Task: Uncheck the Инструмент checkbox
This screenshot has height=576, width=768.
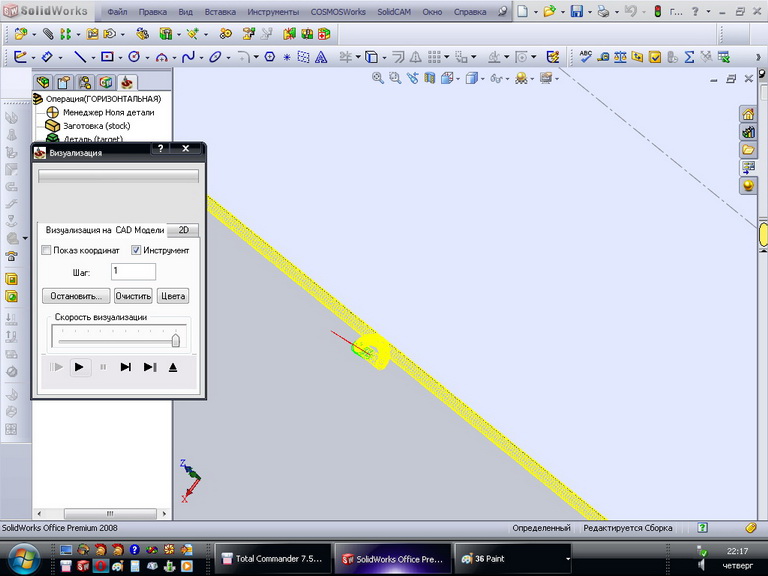Action: pyautogui.click(x=136, y=250)
